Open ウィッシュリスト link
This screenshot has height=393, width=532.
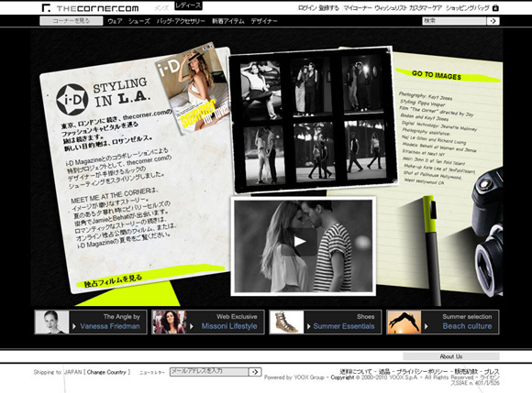pyautogui.click(x=391, y=8)
